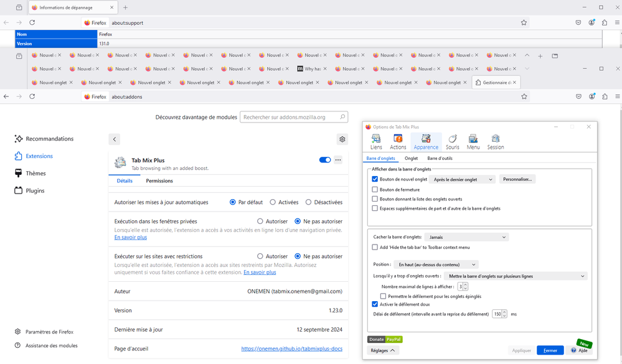622x364 pixels.
Task: Open the Extensions section in sidebar
Action: [34, 156]
